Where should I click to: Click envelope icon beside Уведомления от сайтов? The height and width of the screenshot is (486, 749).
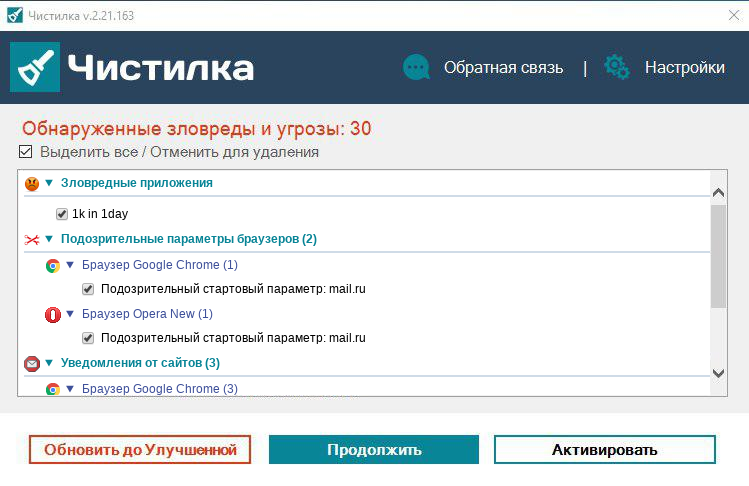pos(32,364)
